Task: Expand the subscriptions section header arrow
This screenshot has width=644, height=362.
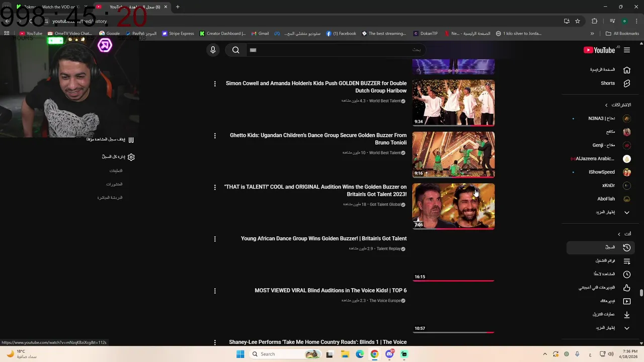Action: (606, 105)
